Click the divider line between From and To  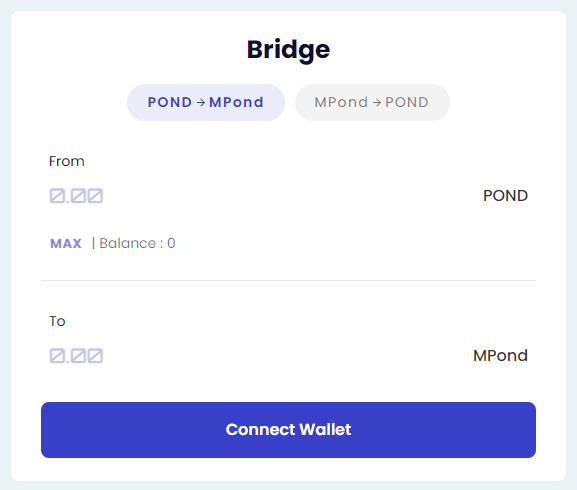coord(288,280)
